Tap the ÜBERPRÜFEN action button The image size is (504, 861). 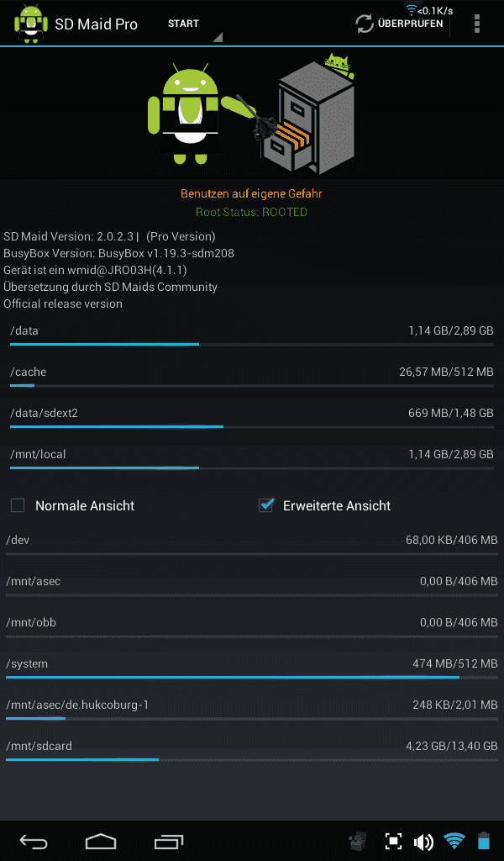coord(399,24)
